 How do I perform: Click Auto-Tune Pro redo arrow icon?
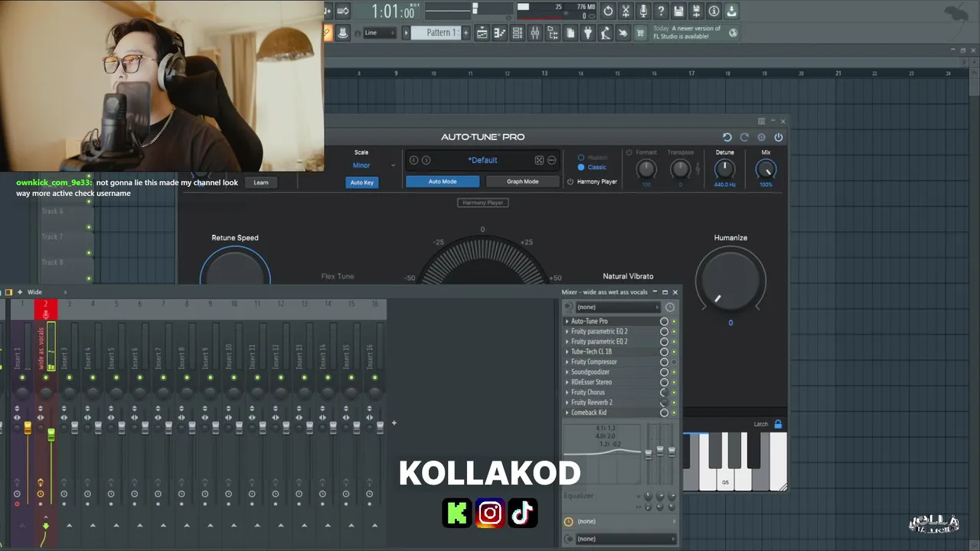744,137
